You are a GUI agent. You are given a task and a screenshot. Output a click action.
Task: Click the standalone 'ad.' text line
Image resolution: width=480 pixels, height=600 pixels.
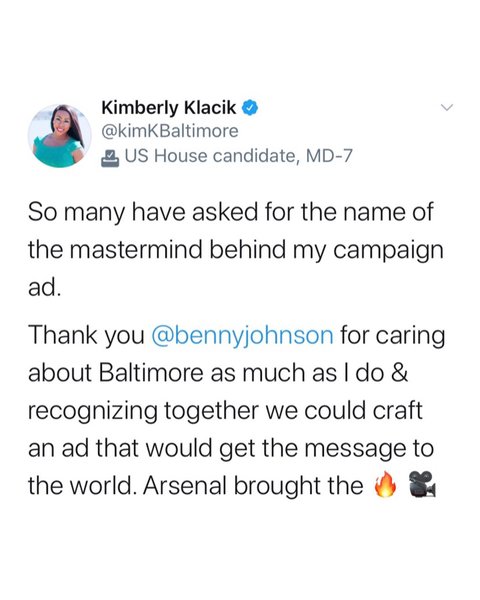44,287
